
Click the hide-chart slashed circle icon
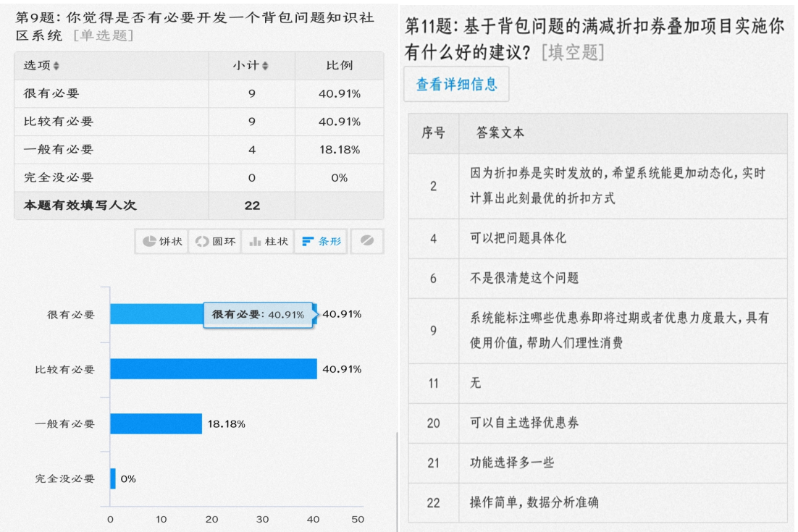click(367, 242)
